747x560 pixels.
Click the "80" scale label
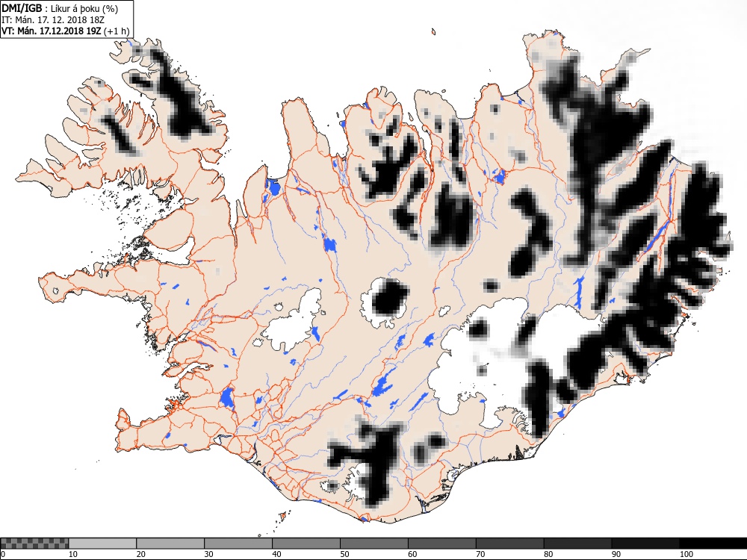[x=548, y=554]
